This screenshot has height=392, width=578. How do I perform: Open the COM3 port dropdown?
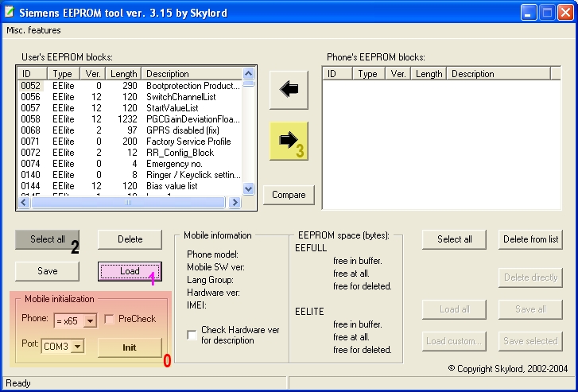tap(77, 347)
